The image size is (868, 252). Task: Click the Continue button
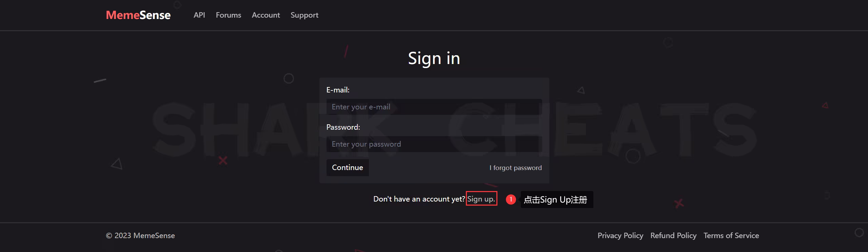point(348,167)
